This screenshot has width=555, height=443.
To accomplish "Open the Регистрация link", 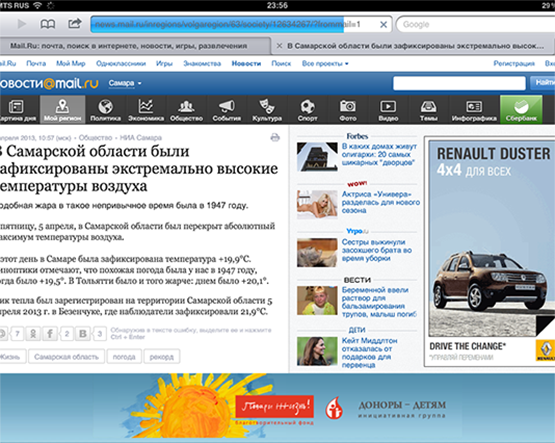I will coord(514,63).
